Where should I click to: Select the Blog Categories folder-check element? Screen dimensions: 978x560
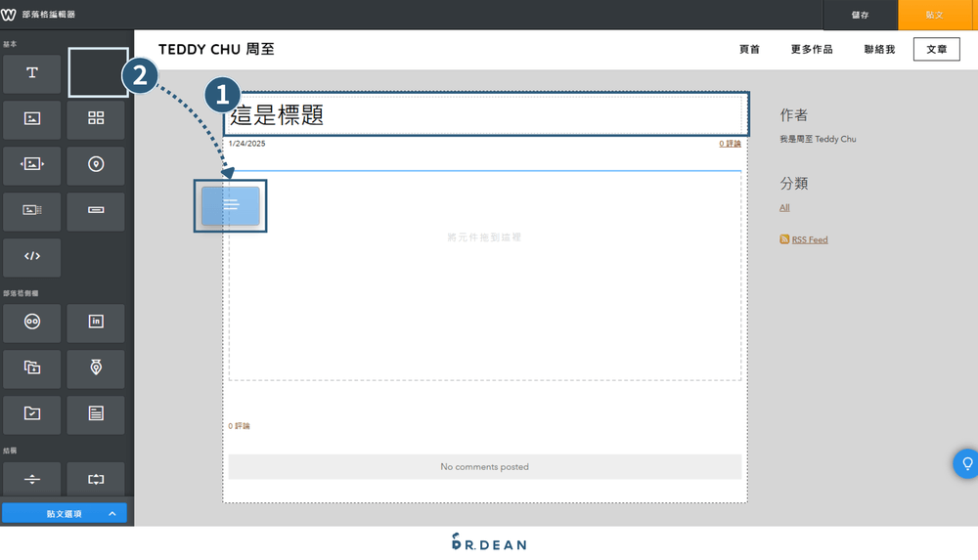[x=32, y=414]
